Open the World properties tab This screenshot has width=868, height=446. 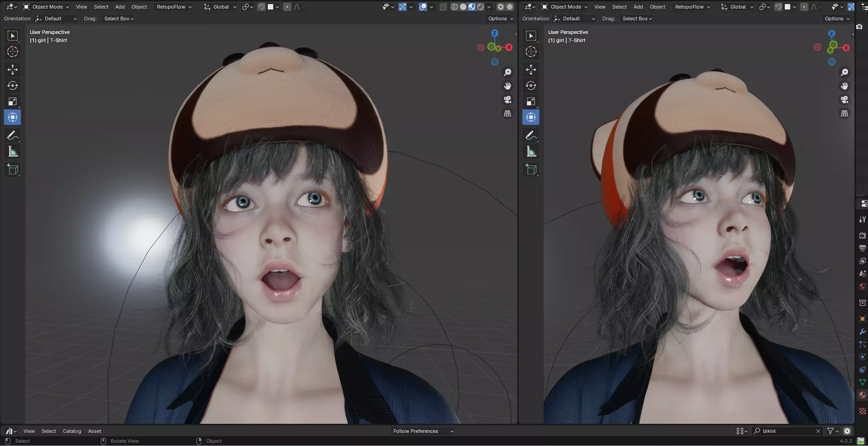click(x=862, y=286)
